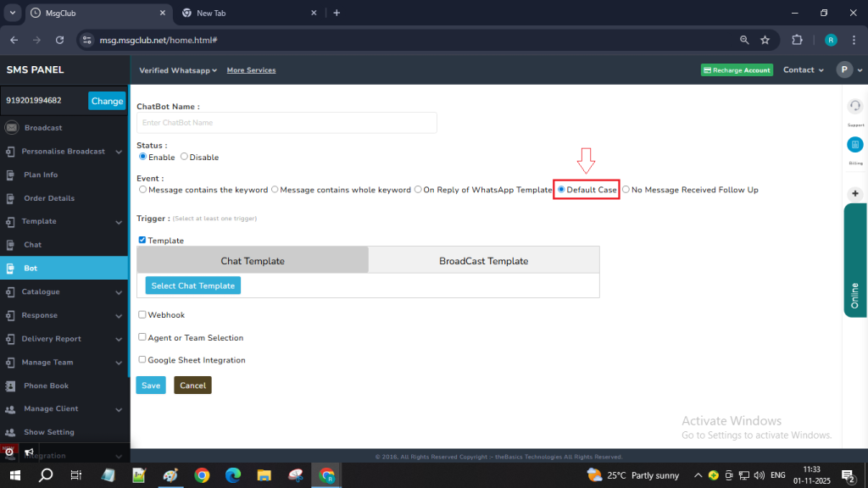The width and height of the screenshot is (868, 488).
Task: Switch to the BroadCast Template tab
Action: click(x=483, y=261)
